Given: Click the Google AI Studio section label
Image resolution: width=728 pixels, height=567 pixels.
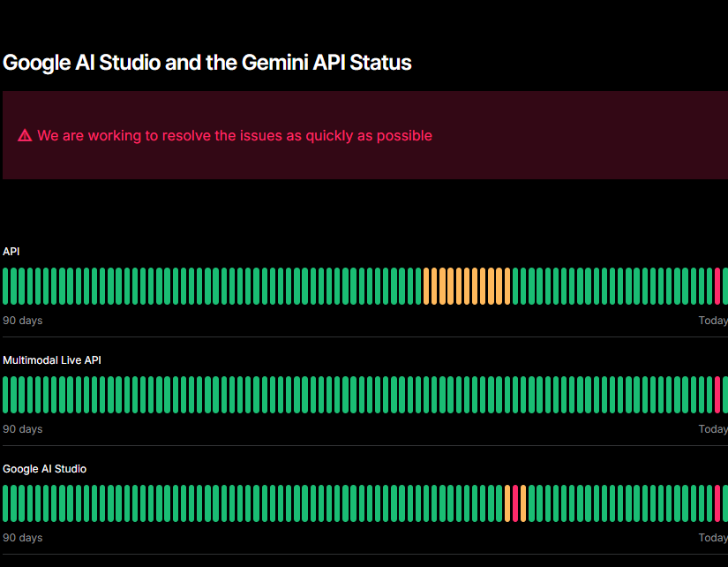Looking at the screenshot, I should tap(45, 469).
